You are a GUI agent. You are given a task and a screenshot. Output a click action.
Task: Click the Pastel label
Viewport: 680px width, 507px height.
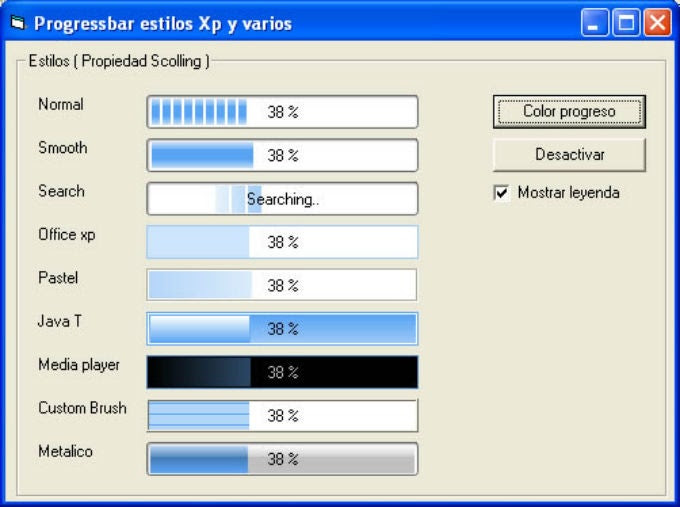pos(58,278)
